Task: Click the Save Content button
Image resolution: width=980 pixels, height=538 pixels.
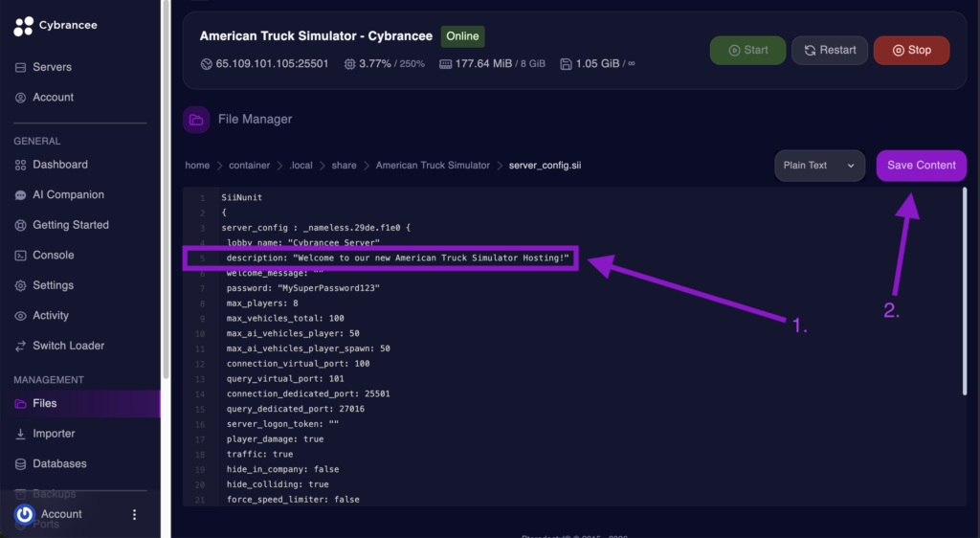Action: click(x=922, y=166)
